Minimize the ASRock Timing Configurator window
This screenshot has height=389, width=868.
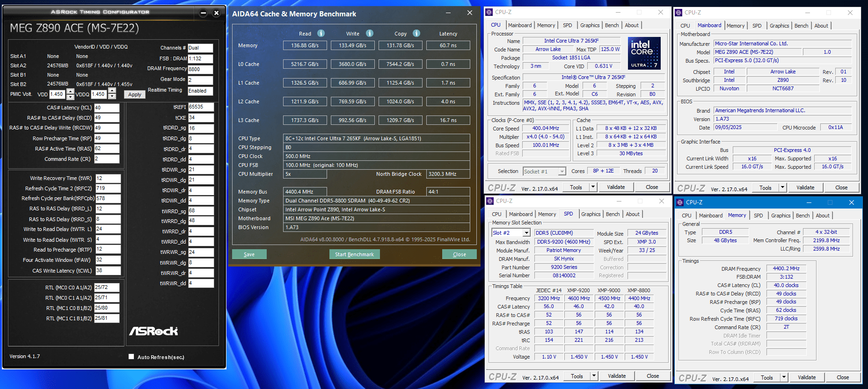click(x=203, y=13)
